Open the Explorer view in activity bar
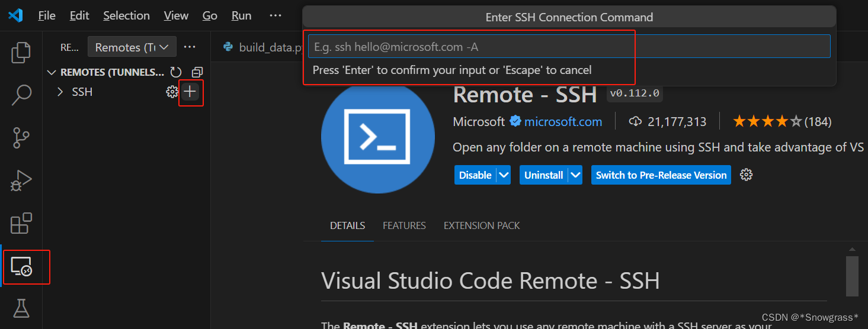This screenshot has height=329, width=868. pyautogui.click(x=21, y=52)
